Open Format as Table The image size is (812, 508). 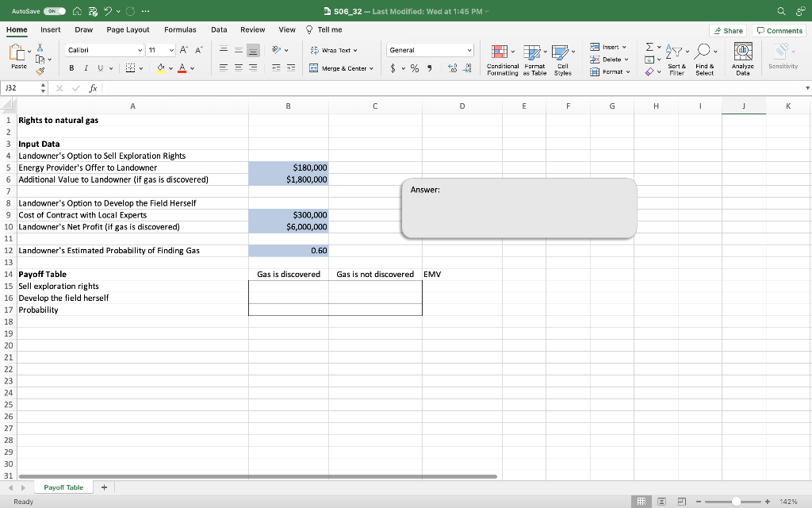(534, 60)
